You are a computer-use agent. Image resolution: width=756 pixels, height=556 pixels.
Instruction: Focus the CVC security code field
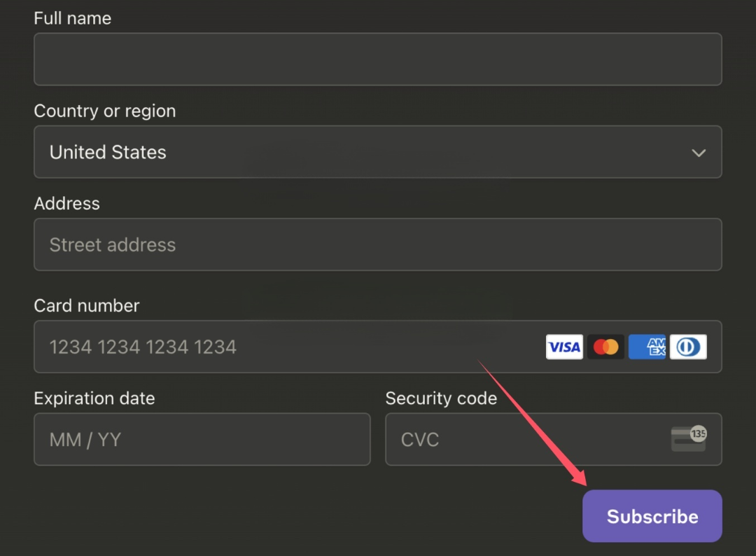coord(525,439)
